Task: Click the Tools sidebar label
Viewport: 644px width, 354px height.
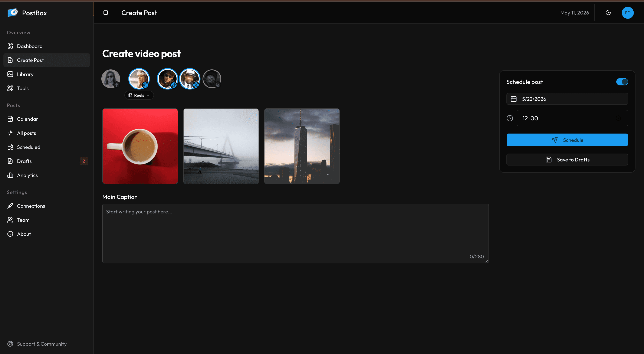Action: (x=23, y=88)
